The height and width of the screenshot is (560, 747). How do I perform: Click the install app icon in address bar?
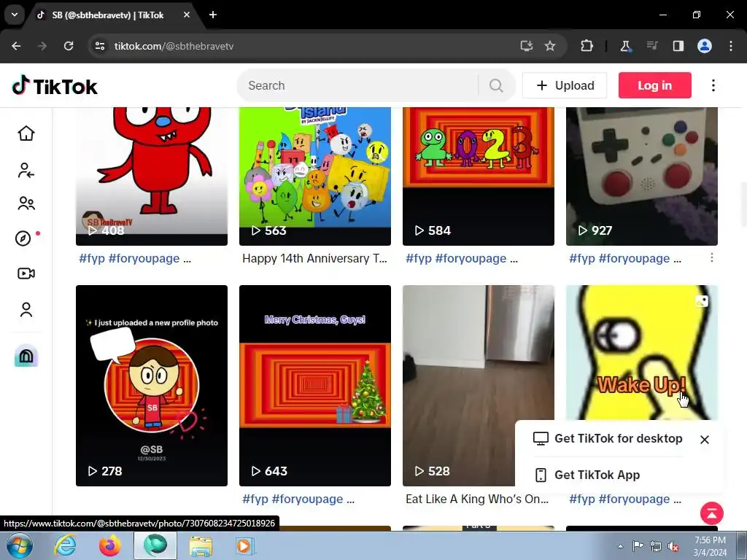(x=527, y=46)
